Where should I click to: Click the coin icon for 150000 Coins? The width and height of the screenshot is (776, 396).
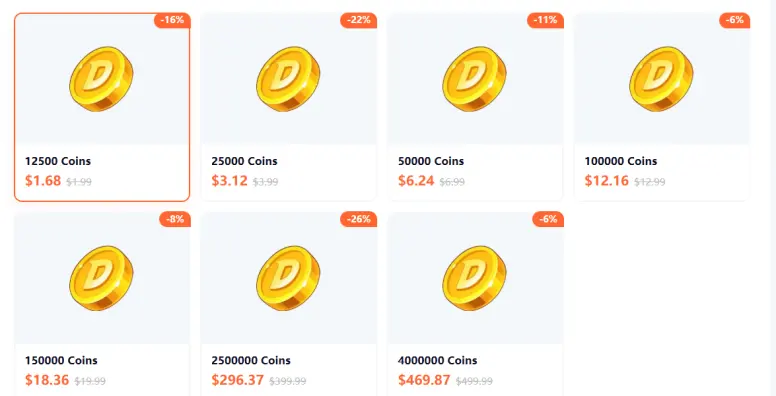(x=101, y=278)
